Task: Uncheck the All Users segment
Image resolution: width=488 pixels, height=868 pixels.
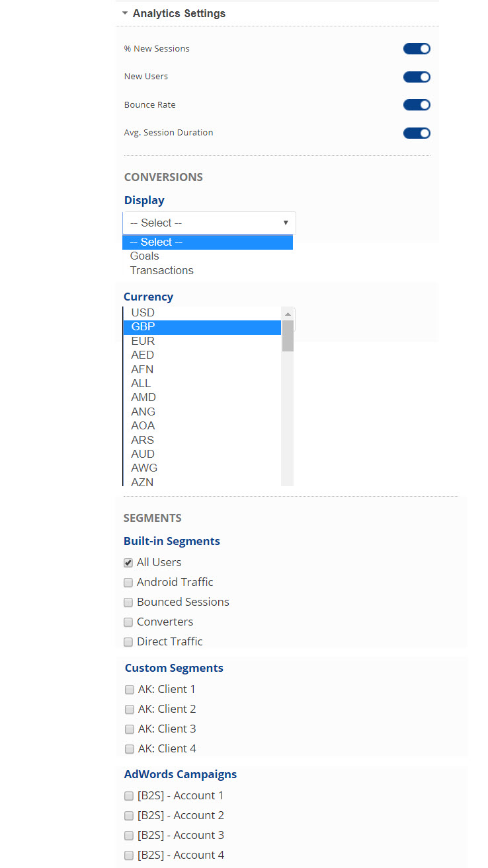Action: pos(128,563)
